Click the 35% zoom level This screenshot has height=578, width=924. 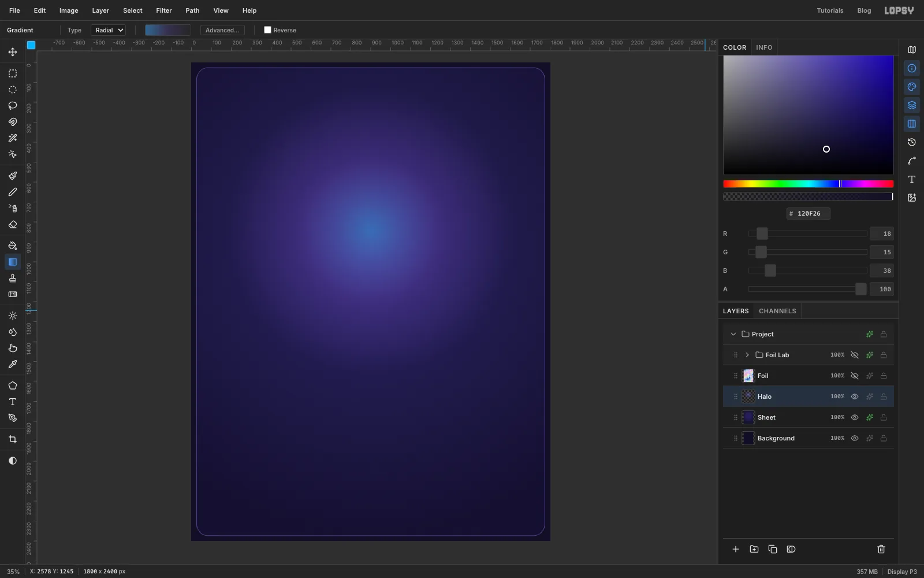tap(13, 572)
